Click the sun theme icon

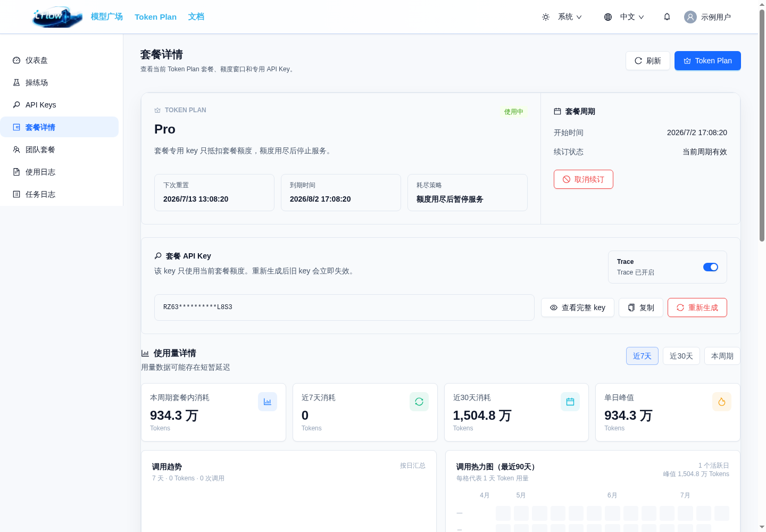[546, 17]
